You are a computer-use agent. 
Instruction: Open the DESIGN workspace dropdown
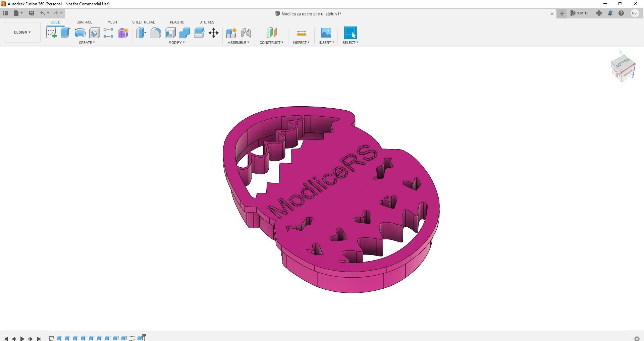22,32
